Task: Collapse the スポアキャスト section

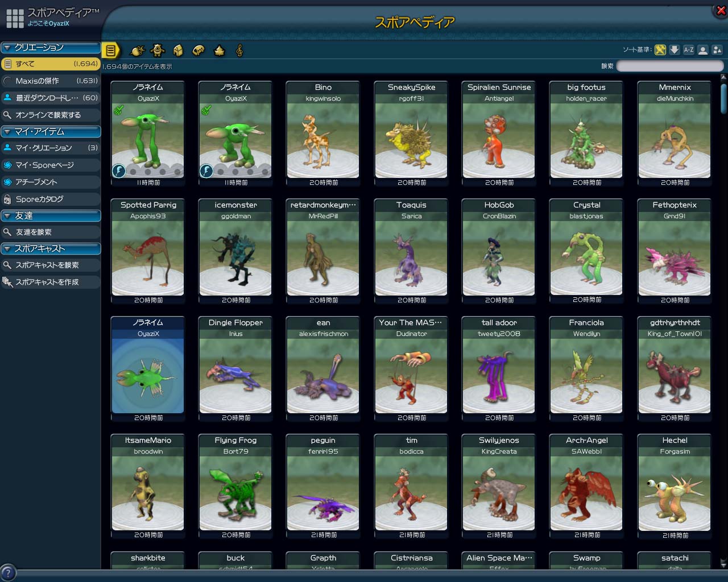Action: (x=51, y=249)
